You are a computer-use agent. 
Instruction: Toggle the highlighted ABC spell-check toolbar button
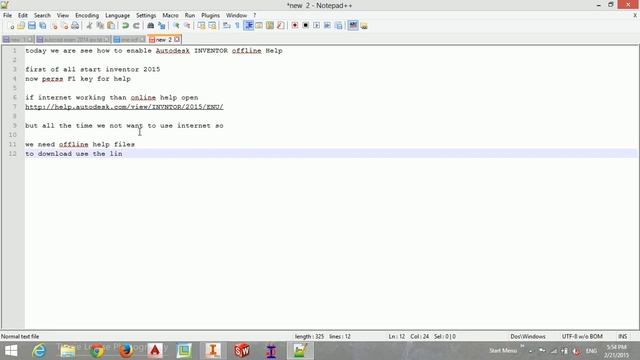click(x=353, y=26)
